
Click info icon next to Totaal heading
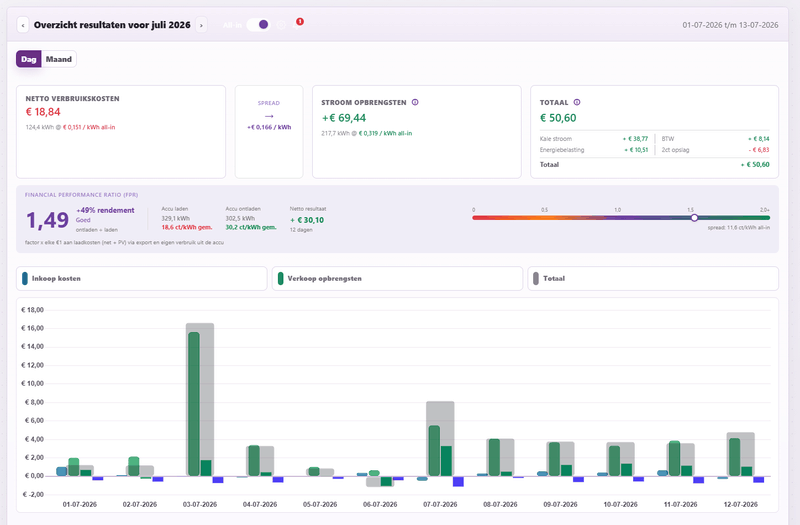point(577,102)
